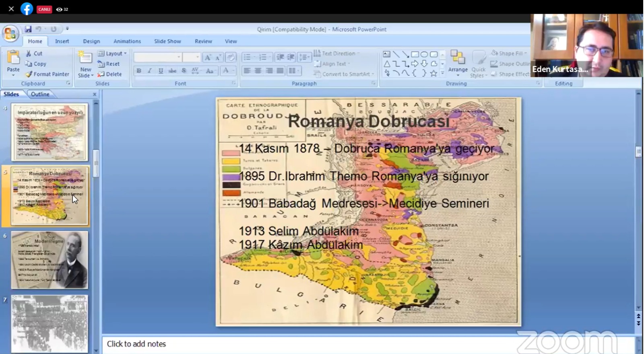Select the 5-Point Star shape
Image resolution: width=644 pixels, height=354 pixels.
(x=433, y=73)
